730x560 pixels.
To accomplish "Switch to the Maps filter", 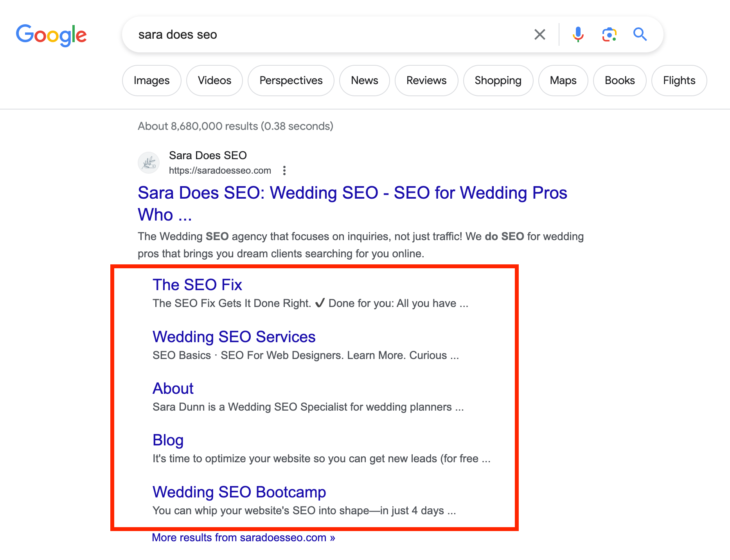I will click(563, 81).
